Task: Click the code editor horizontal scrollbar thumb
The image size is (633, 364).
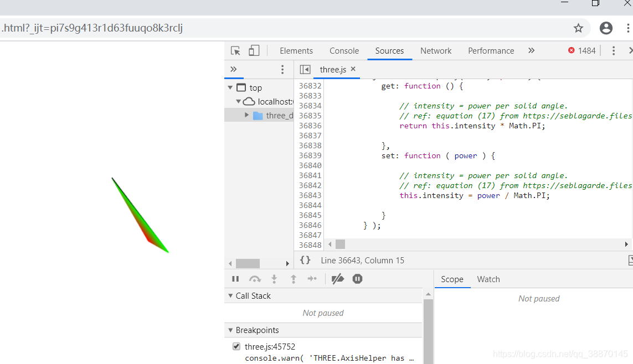Action: pos(341,245)
